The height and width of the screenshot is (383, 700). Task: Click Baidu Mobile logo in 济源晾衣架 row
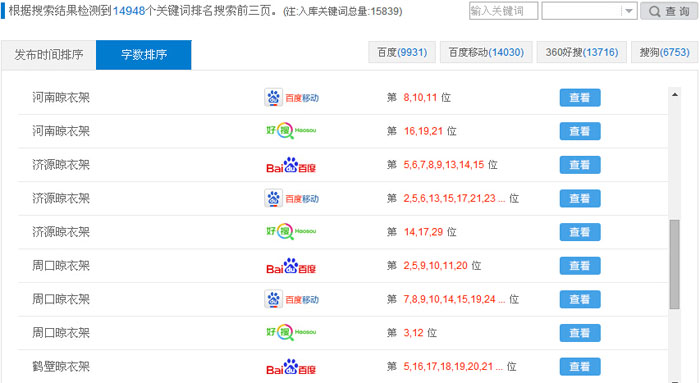292,199
